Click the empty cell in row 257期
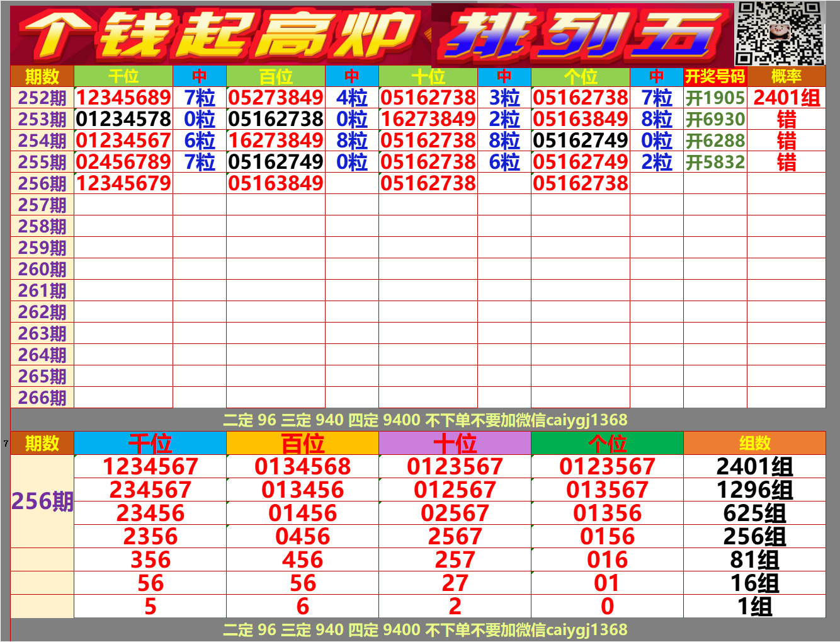Viewport: 840px width, 642px height. coord(123,205)
